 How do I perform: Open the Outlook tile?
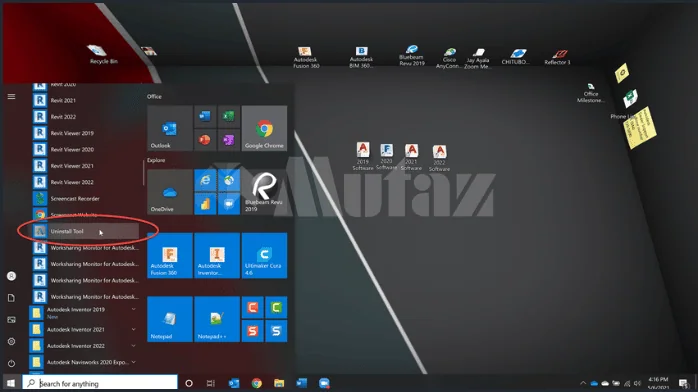pos(170,129)
